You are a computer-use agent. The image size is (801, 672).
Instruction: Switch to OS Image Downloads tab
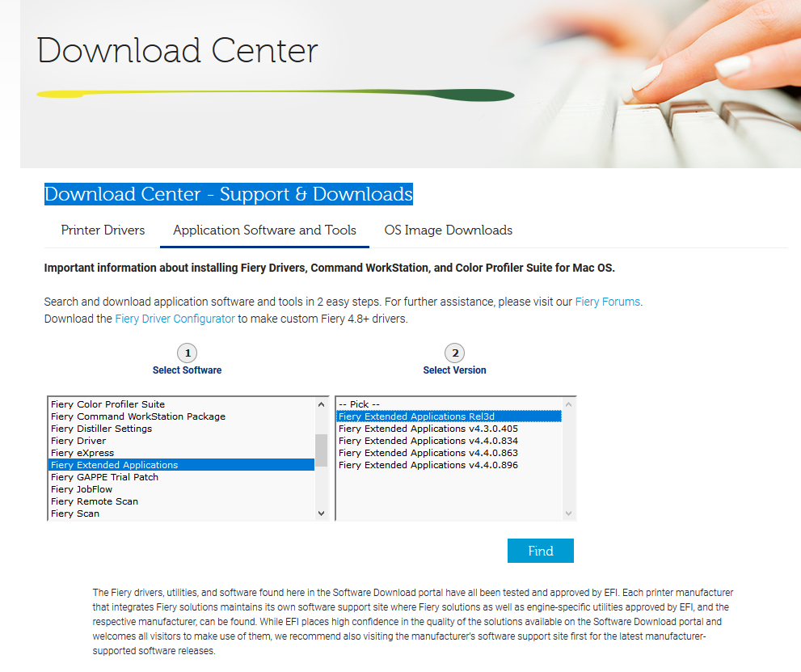pos(448,230)
